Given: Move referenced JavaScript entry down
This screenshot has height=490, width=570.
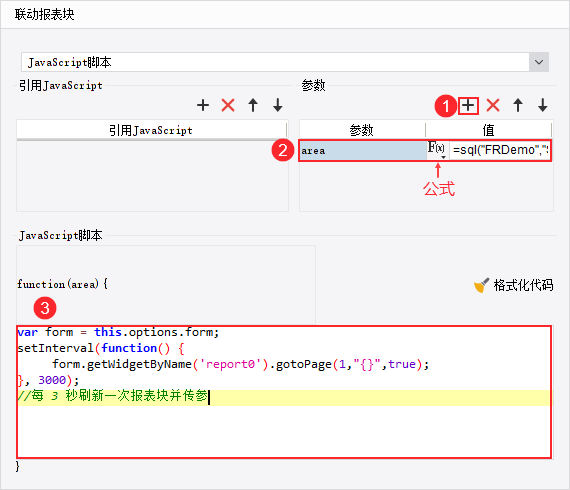Looking at the screenshot, I should coord(278,105).
